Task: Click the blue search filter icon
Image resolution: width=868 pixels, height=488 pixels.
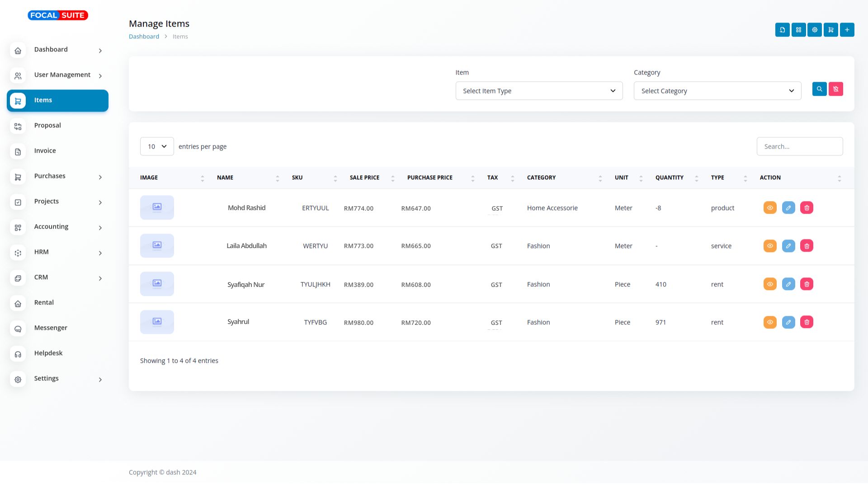Action: [819, 89]
